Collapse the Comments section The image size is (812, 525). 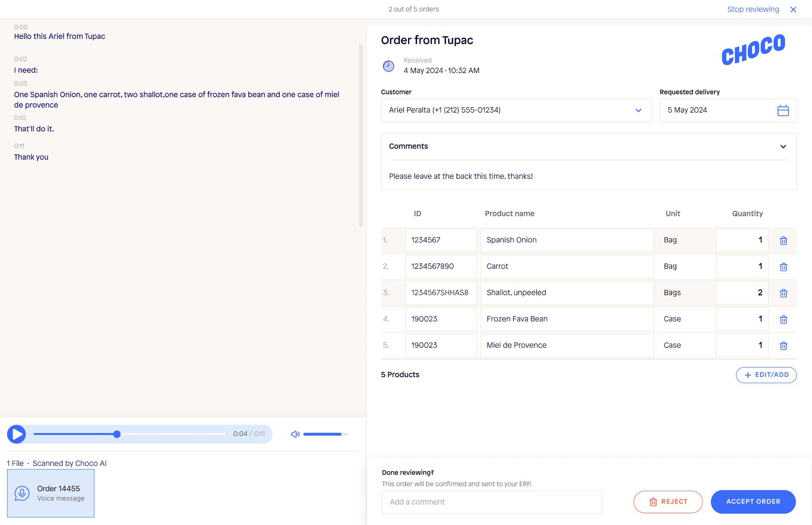tap(783, 147)
